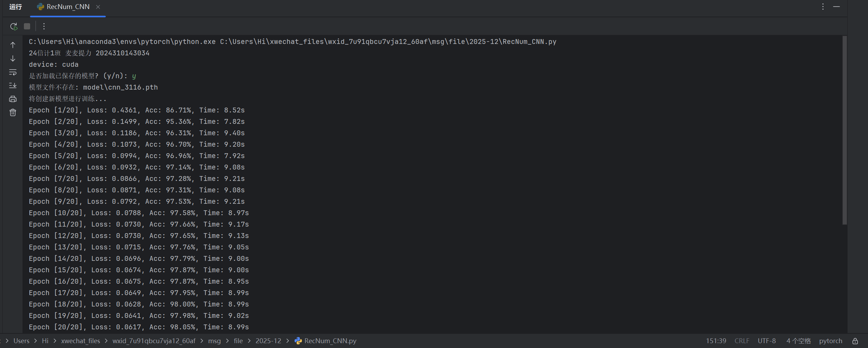The width and height of the screenshot is (868, 348).
Task: Click the student ID line 2024310143034
Action: 89,53
